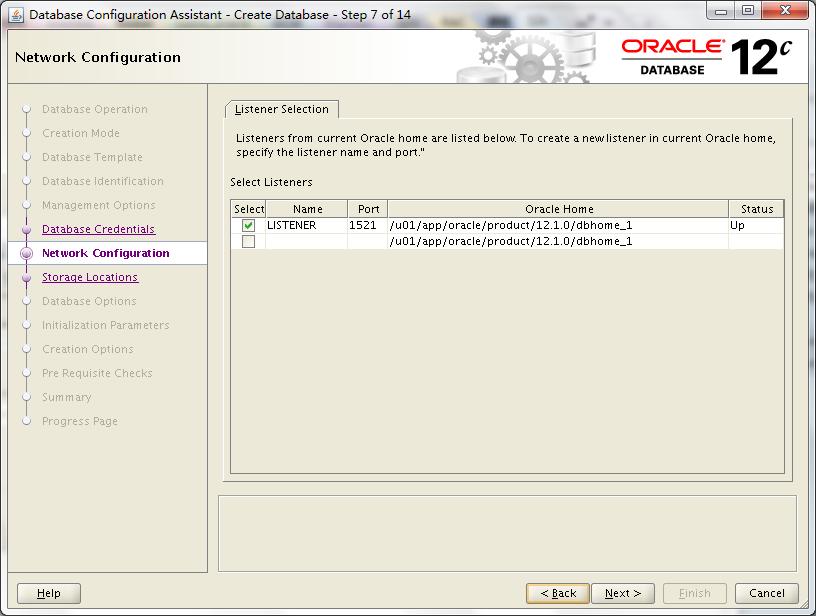
Task: Select the LISTENER name cell
Action: tap(307, 225)
